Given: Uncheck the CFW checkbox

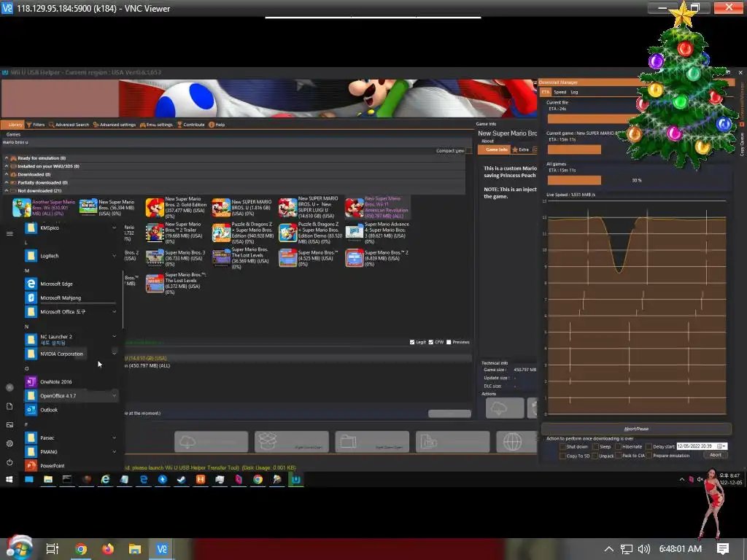Looking at the screenshot, I should tap(430, 343).
